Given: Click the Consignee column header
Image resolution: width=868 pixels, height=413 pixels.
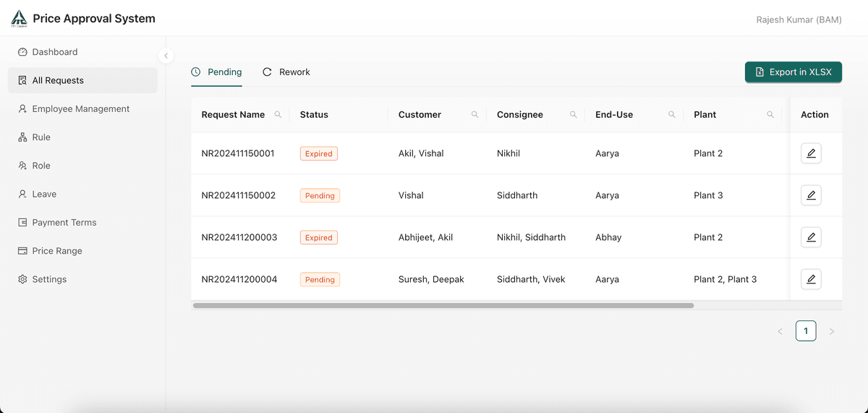Looking at the screenshot, I should tap(520, 114).
